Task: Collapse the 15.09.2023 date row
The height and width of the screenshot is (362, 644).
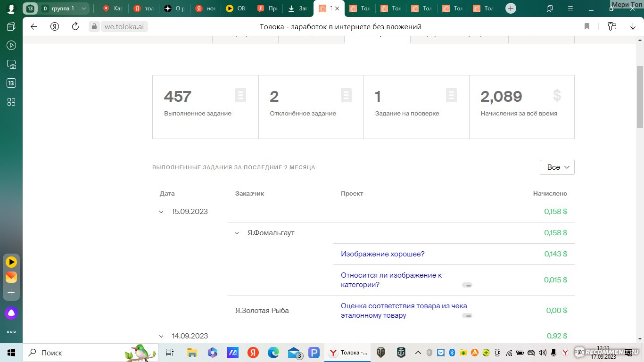Action: pos(161,212)
